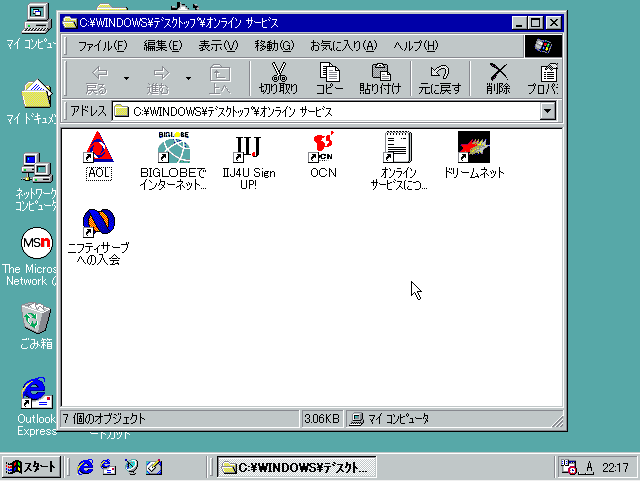Open the 移動(G) menu
Screen dimensions: 640x481
(x=274, y=46)
